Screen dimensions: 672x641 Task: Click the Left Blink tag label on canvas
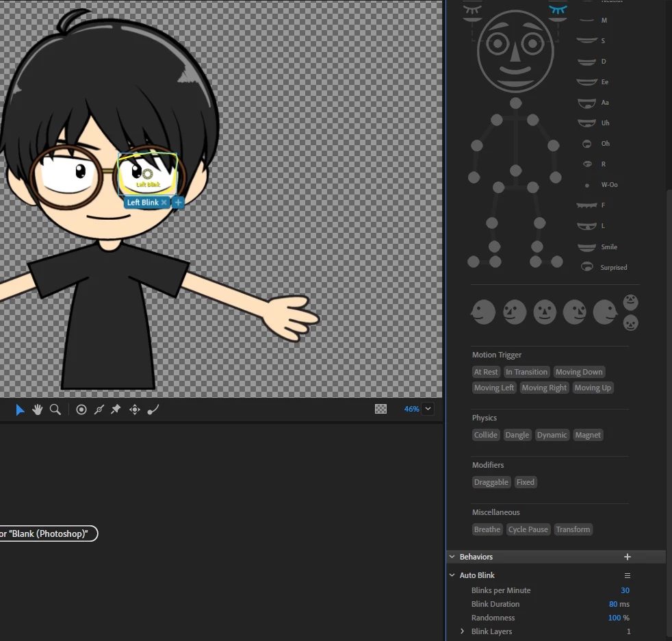[x=143, y=203]
